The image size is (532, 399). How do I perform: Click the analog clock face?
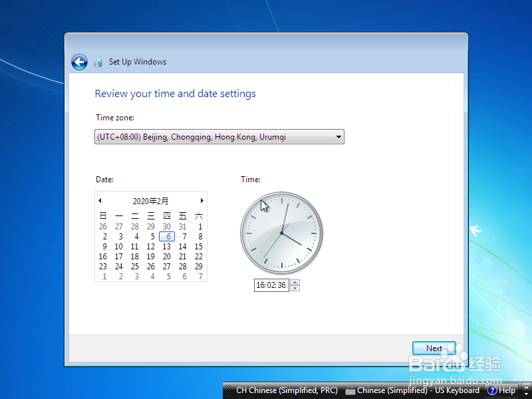point(281,233)
